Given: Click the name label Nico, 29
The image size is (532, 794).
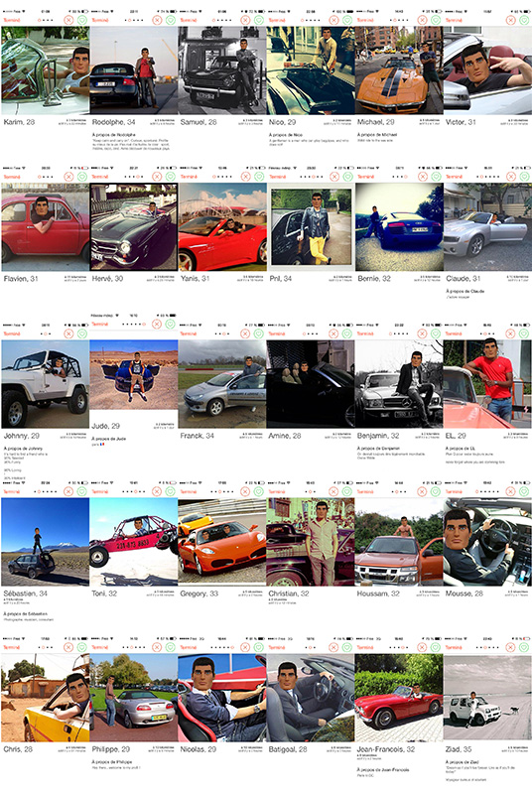Looking at the screenshot, I should 282,122.
